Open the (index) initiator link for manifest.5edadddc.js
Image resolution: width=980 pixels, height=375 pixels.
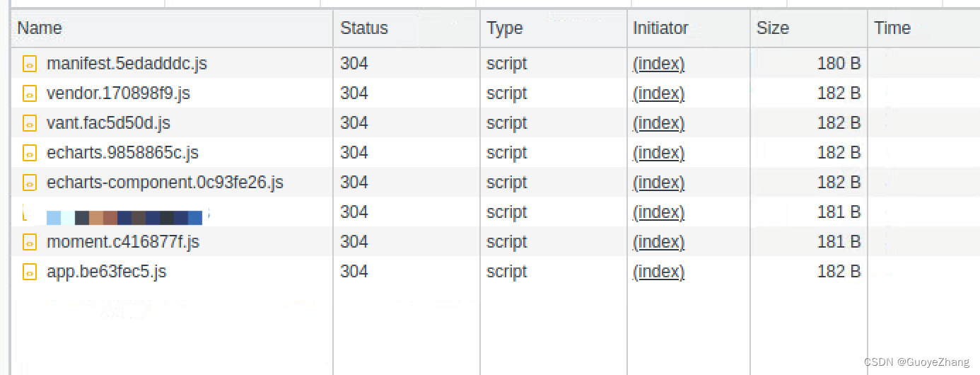coord(659,64)
